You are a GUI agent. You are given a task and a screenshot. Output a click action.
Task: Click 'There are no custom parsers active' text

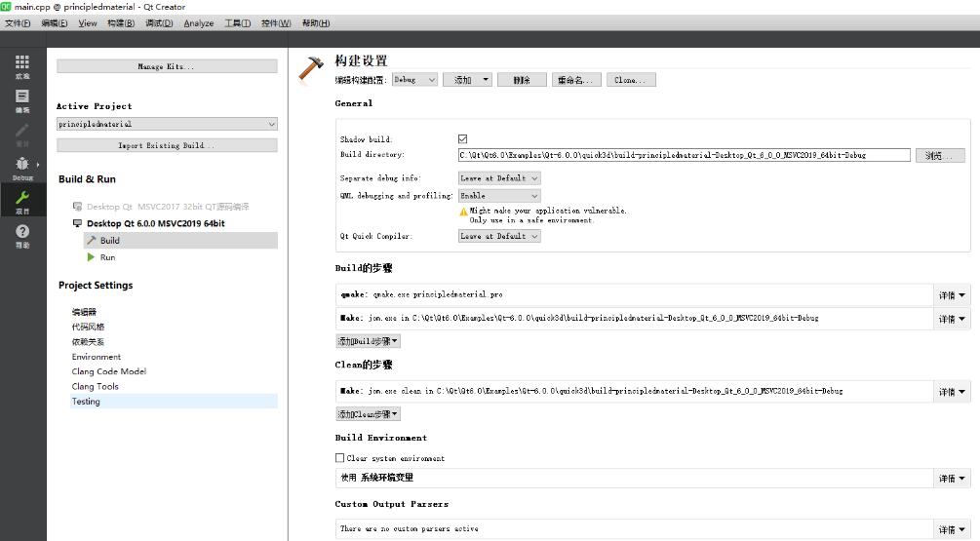pyautogui.click(x=410, y=528)
